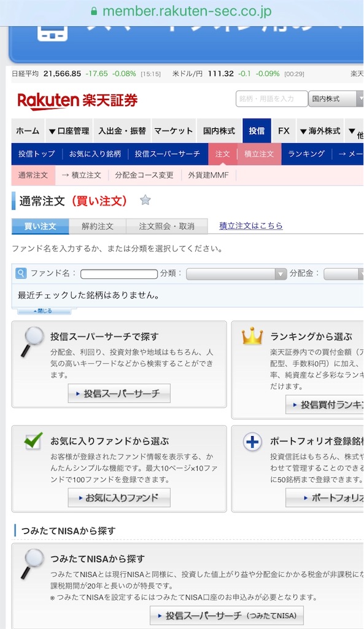Open 投信トップ submenu item
The image size is (364, 629).
tap(36, 154)
